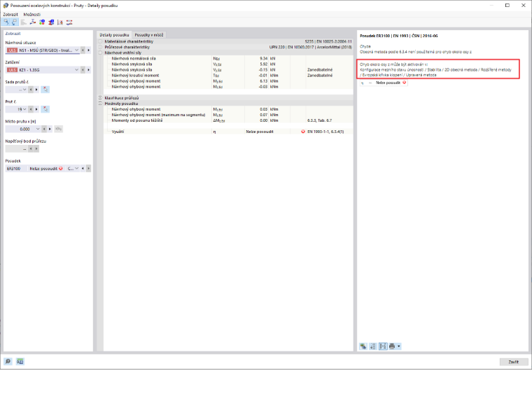
Task: Collapse Hodnoty posudku section
Action: (100, 104)
